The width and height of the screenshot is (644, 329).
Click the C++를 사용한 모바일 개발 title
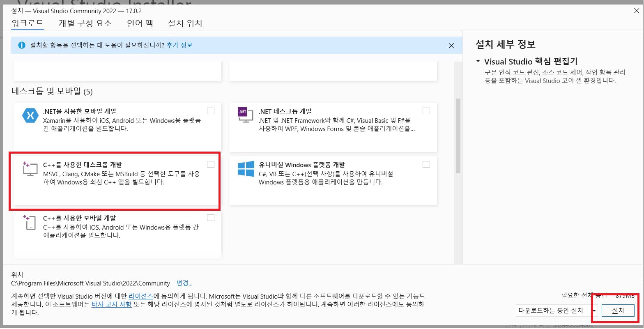coord(80,218)
